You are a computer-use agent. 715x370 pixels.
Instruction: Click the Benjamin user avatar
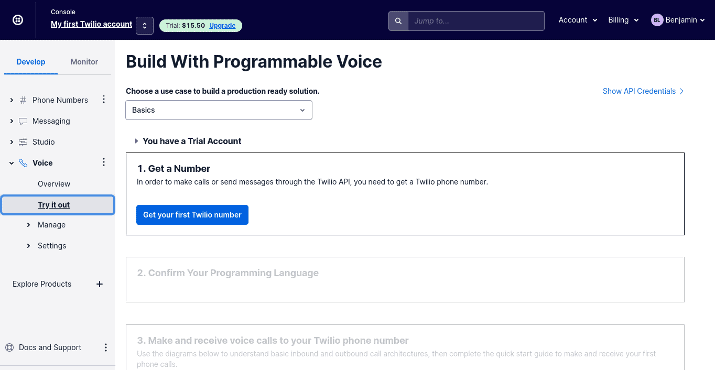pyautogui.click(x=657, y=20)
